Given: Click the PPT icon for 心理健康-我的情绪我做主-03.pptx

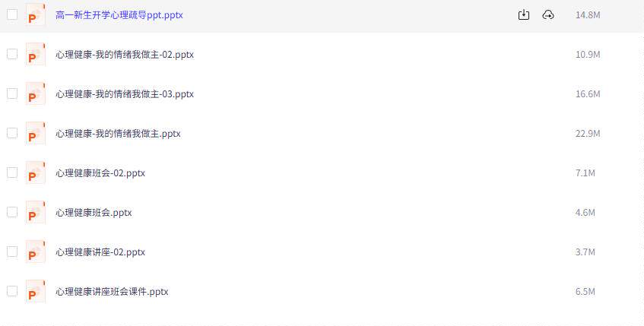Looking at the screenshot, I should point(35,93).
